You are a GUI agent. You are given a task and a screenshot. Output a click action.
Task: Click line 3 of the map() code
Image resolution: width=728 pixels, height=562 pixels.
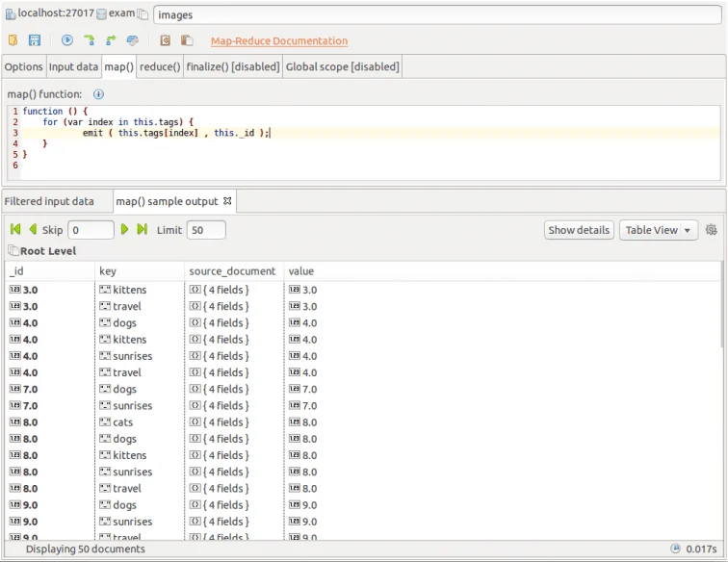pyautogui.click(x=371, y=133)
